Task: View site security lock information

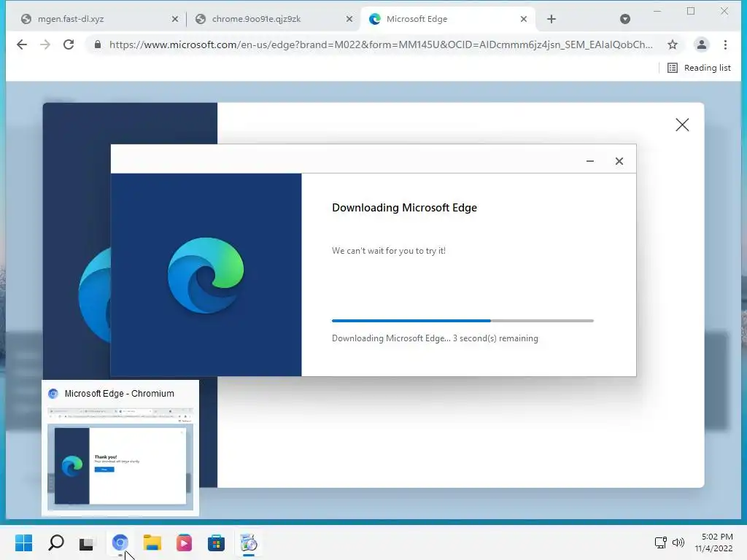Action: click(98, 44)
